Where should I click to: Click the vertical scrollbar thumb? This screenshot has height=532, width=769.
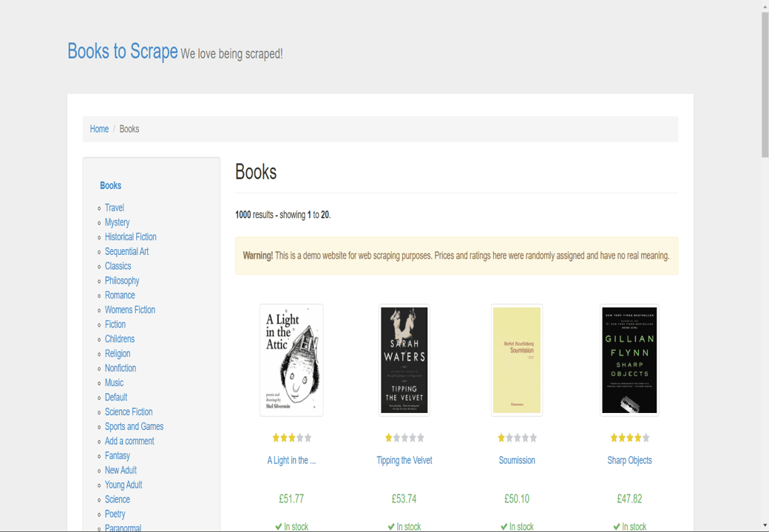pyautogui.click(x=765, y=84)
